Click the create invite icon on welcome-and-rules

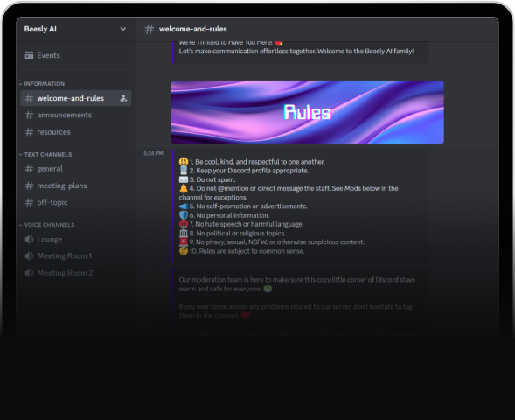pos(123,98)
